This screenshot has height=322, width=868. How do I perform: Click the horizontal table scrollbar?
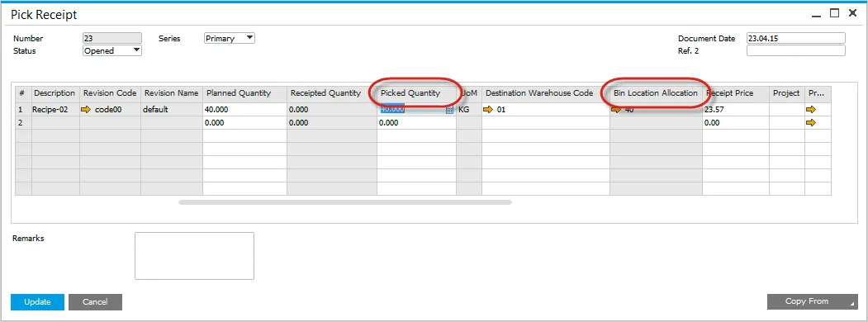[345, 202]
